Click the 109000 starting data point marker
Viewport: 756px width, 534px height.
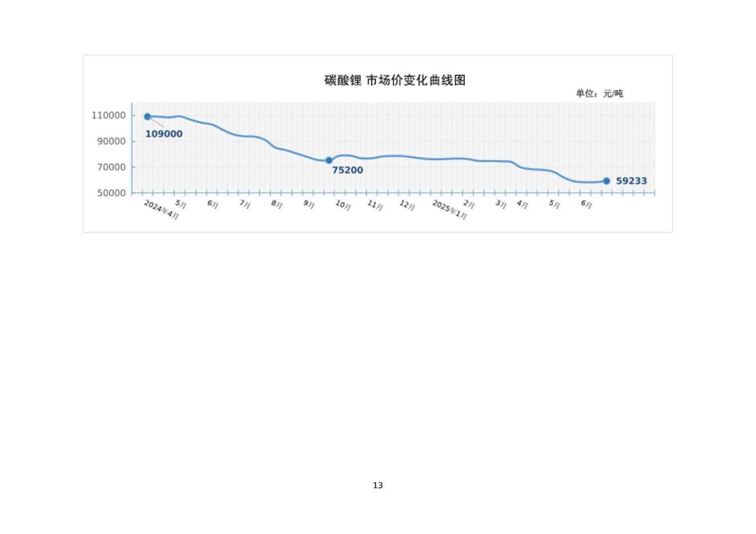pos(147,117)
